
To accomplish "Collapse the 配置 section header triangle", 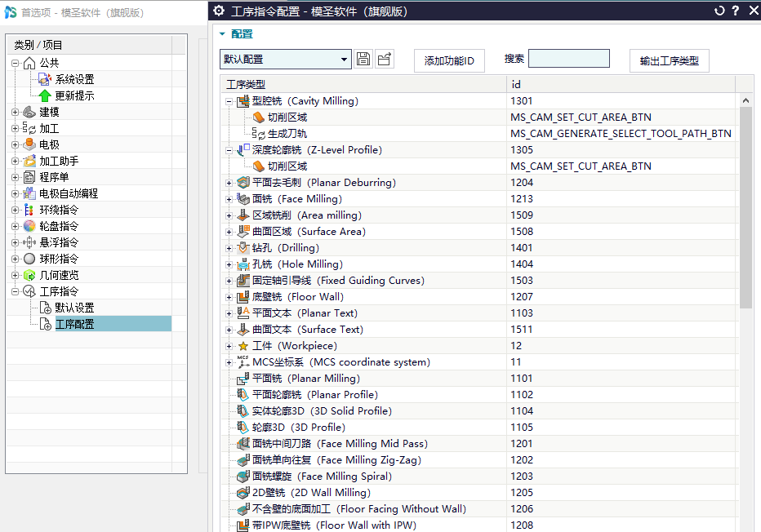I will point(222,34).
